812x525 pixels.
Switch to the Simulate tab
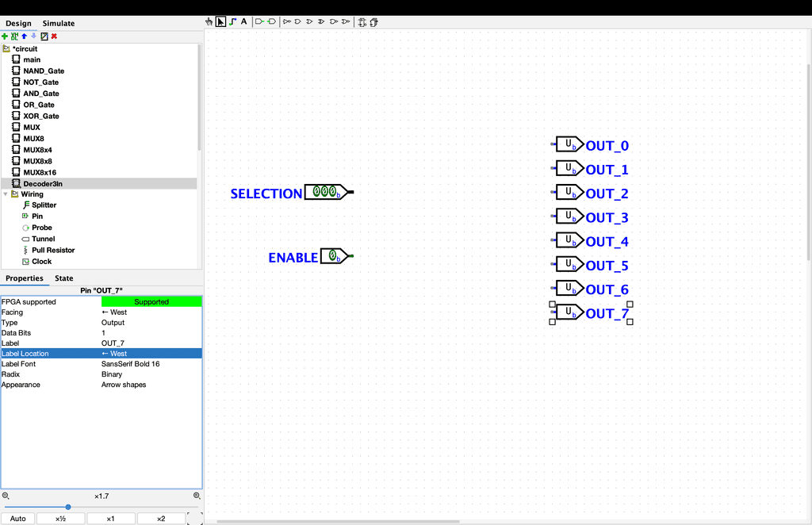coord(58,24)
